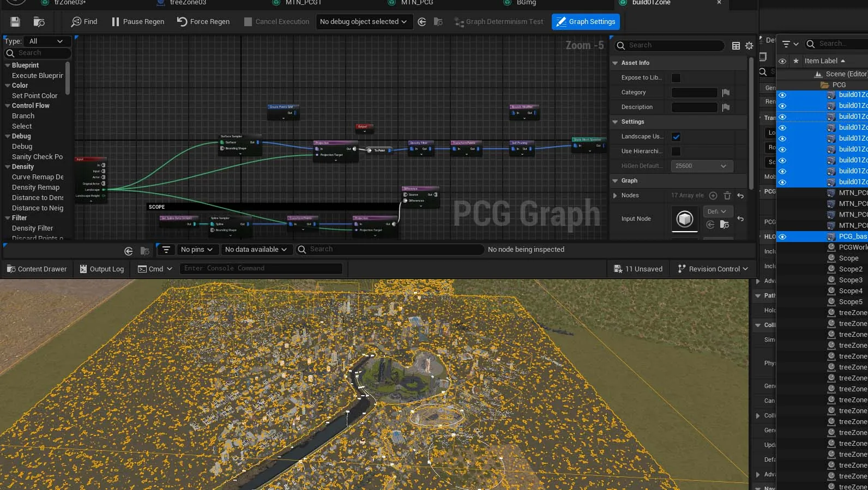Open details panel settings gear

point(749,46)
